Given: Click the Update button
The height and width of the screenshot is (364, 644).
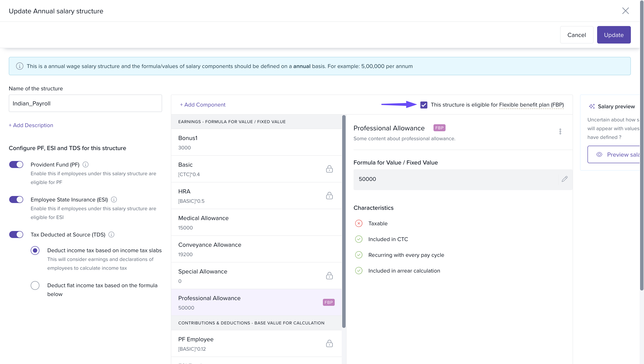Looking at the screenshot, I should [x=614, y=35].
